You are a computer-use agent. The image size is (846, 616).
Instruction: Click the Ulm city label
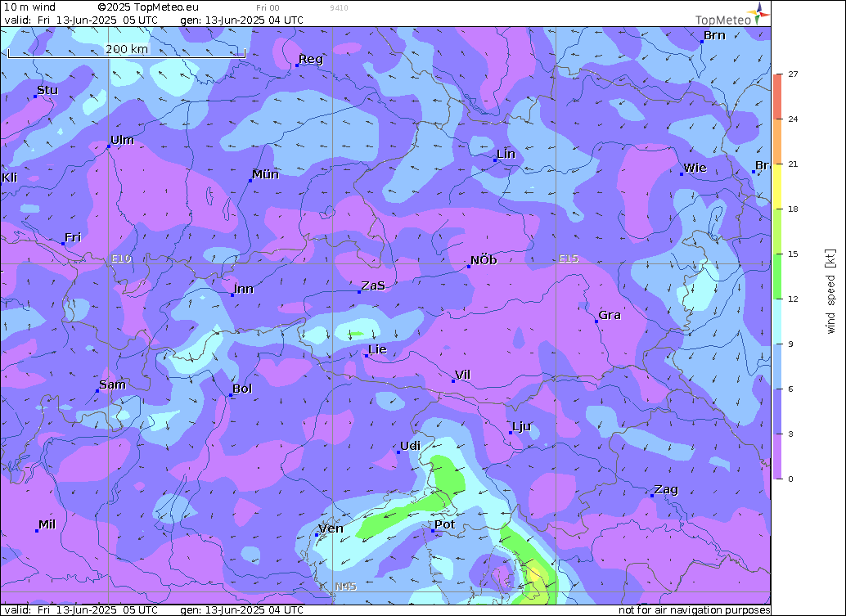[x=122, y=140]
